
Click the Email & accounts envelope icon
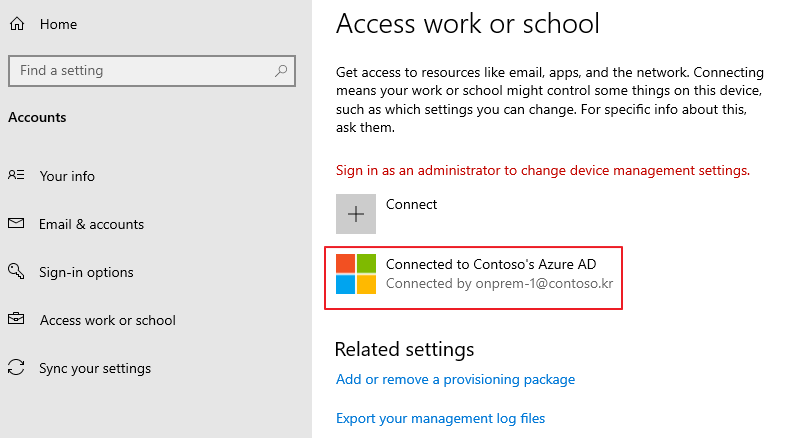[x=16, y=223]
